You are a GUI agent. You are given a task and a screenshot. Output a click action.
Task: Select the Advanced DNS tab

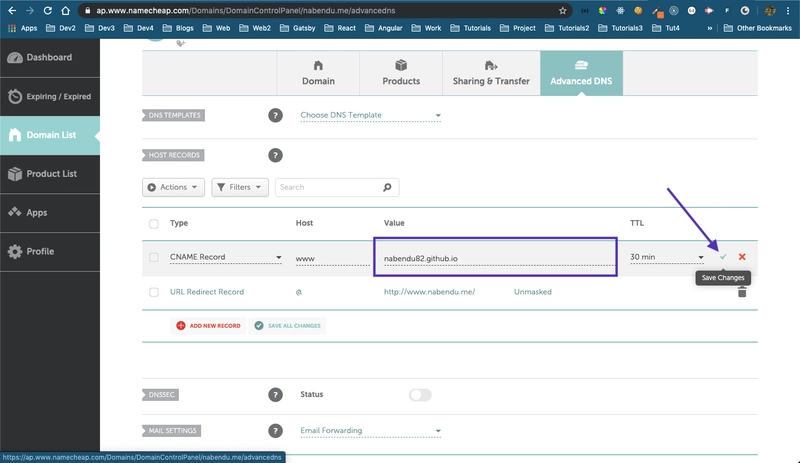(x=582, y=73)
